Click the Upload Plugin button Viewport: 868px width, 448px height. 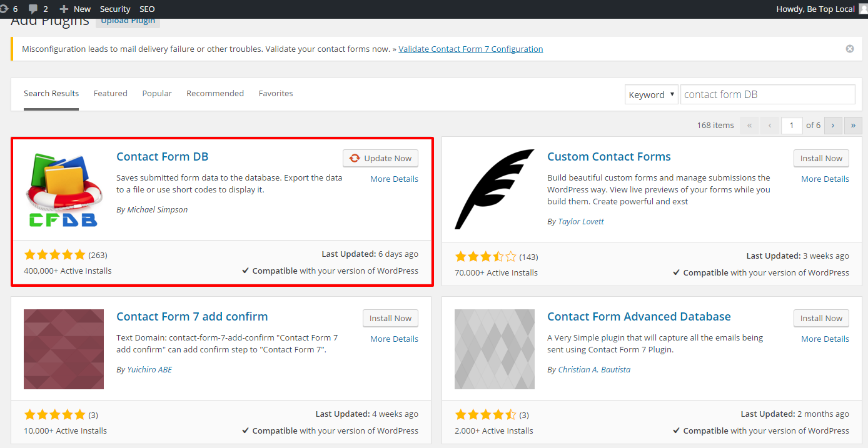point(128,21)
